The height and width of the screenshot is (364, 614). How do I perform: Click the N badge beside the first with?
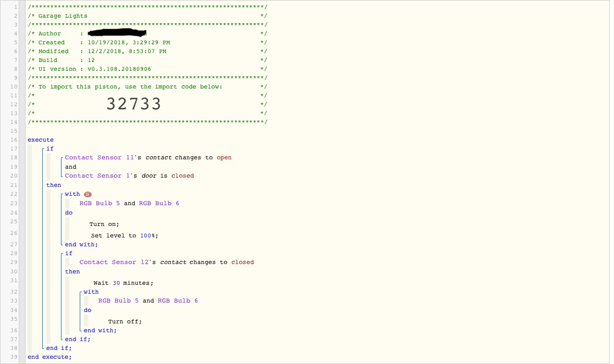pos(88,194)
